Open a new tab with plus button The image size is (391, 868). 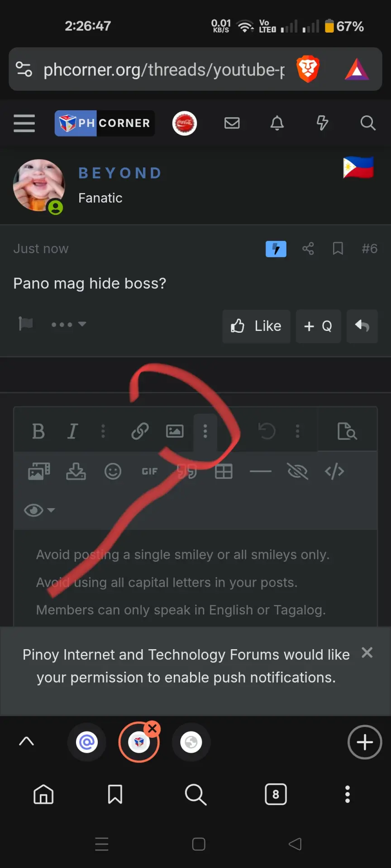365,742
